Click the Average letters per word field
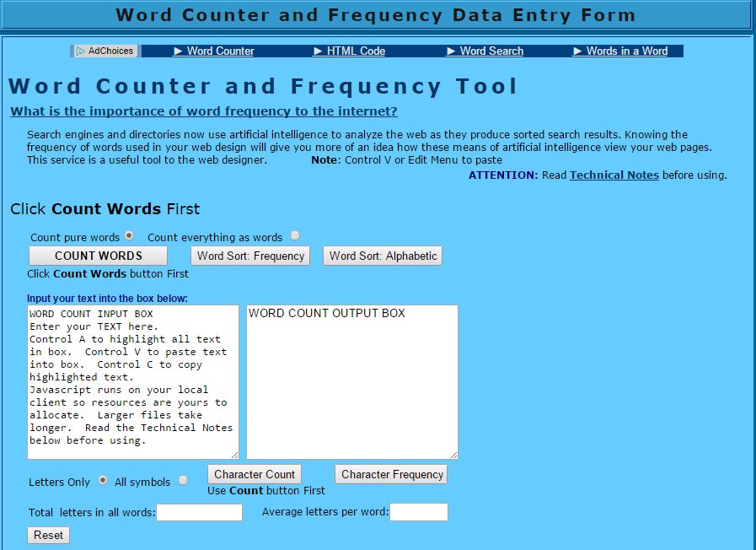 click(x=419, y=512)
